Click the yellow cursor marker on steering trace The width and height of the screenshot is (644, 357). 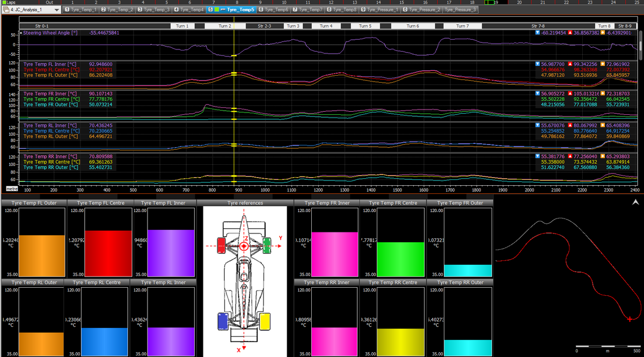click(234, 55)
